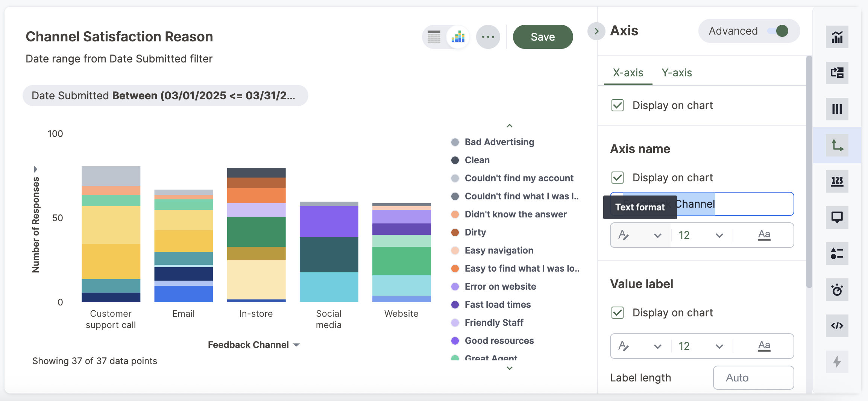868x401 pixels.
Task: Collapse the Axis panel with chevron
Action: pos(596,31)
